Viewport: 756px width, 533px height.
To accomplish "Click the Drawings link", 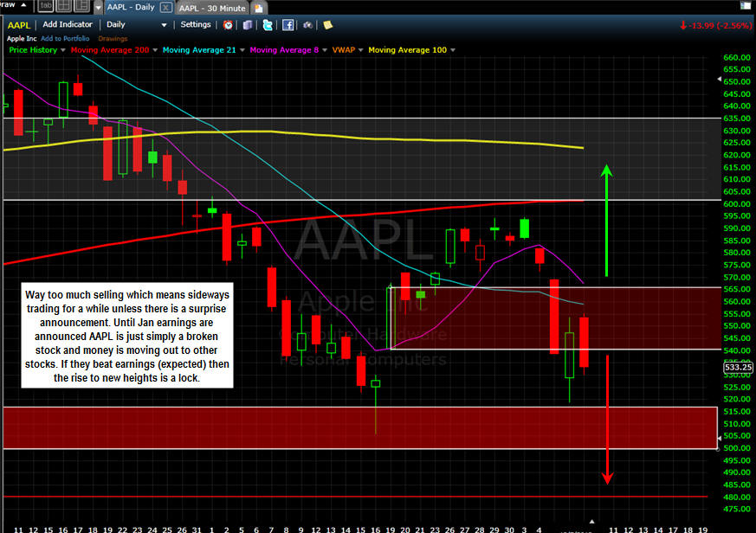I will point(113,39).
